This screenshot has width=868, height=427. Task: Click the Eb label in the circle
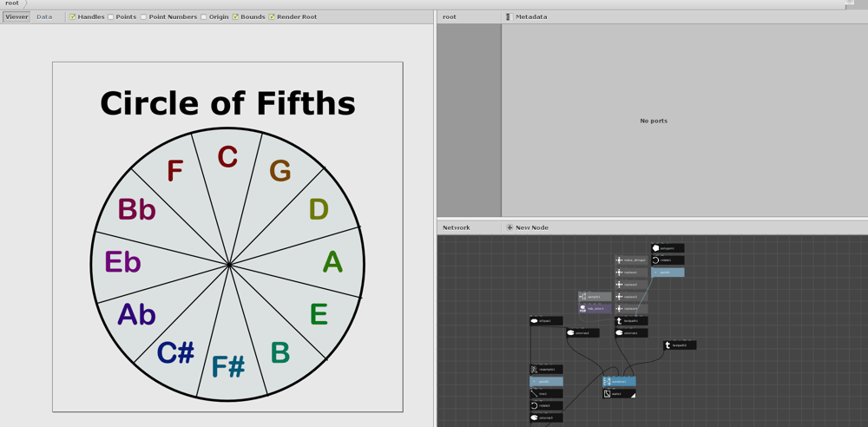coord(123,262)
